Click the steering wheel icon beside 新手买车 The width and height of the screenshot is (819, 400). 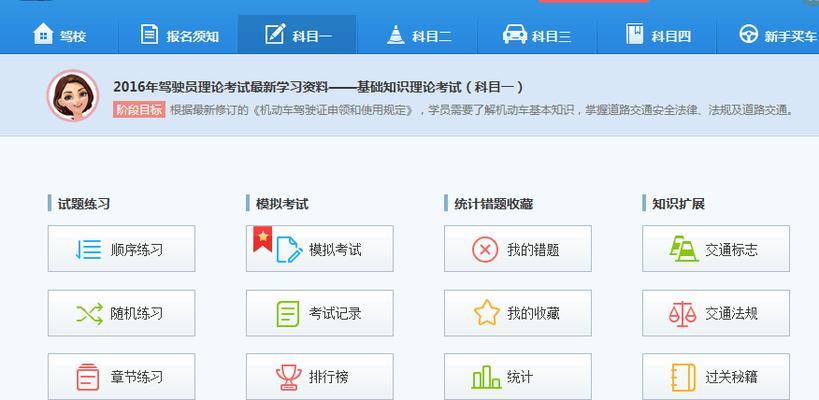(748, 35)
